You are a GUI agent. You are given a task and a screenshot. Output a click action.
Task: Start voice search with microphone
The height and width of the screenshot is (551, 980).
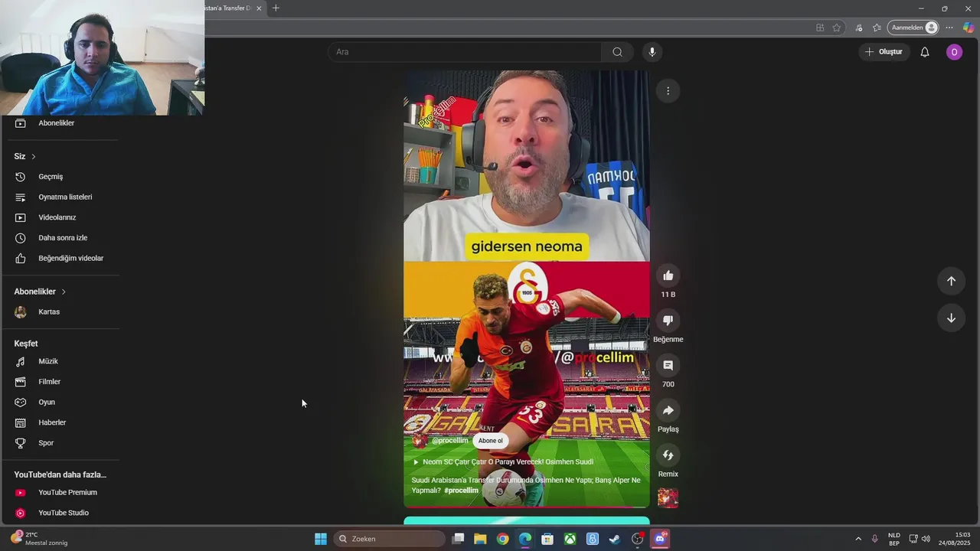[x=652, y=52]
